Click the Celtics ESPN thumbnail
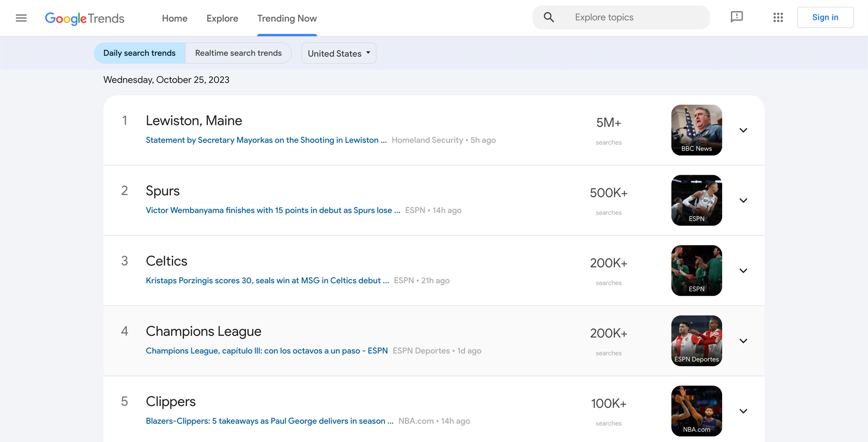Image resolution: width=868 pixels, height=442 pixels. point(697,271)
